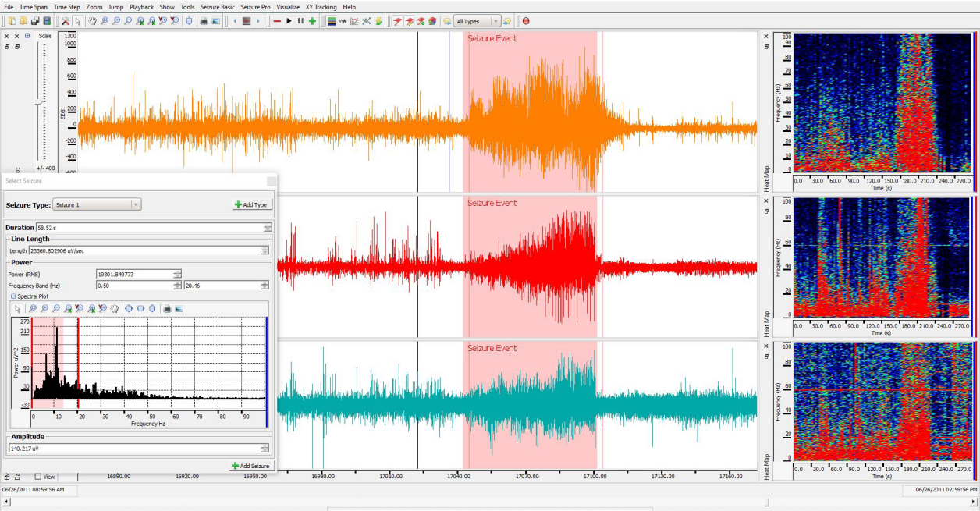Click the Duration field spinner arrows
Image resolution: width=980 pixels, height=511 pixels.
tap(268, 228)
